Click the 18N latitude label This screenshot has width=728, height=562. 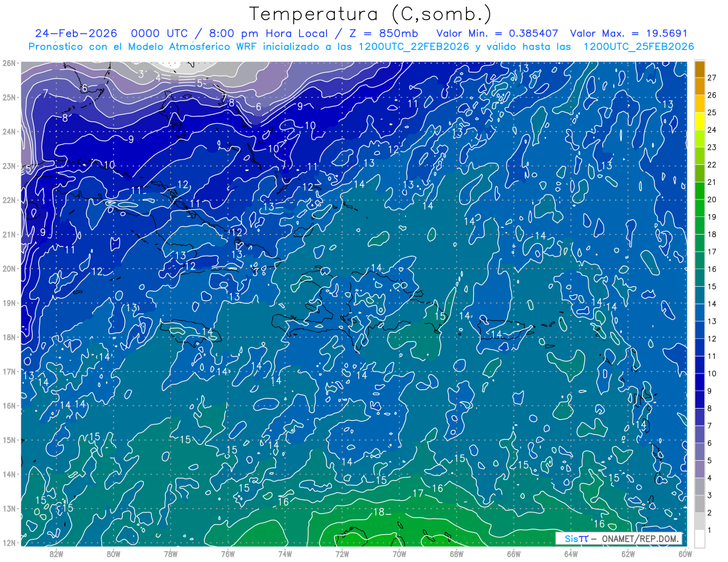[x=9, y=337]
